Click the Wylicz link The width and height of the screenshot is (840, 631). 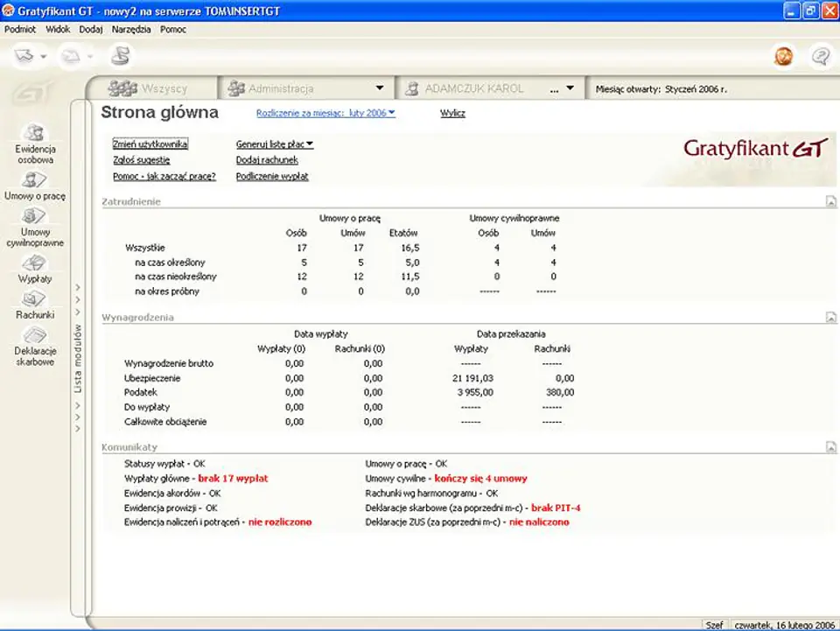click(452, 113)
